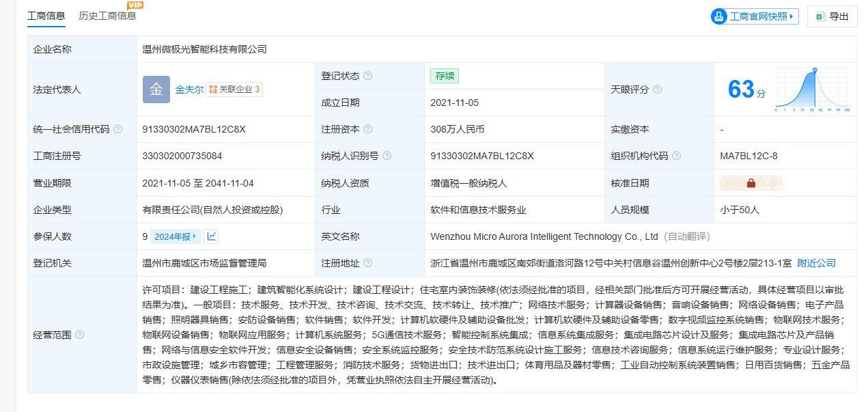Click taxpayer ID value in 纳税人识别号 row
868x412 pixels.
pyautogui.click(x=482, y=156)
